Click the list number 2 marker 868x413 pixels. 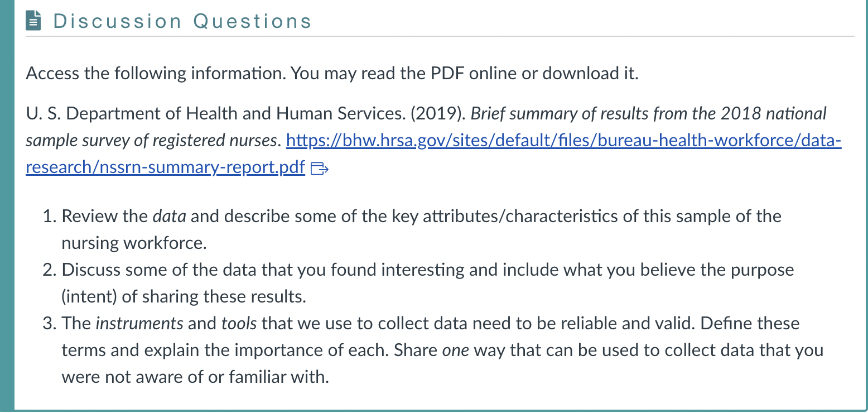50,270
